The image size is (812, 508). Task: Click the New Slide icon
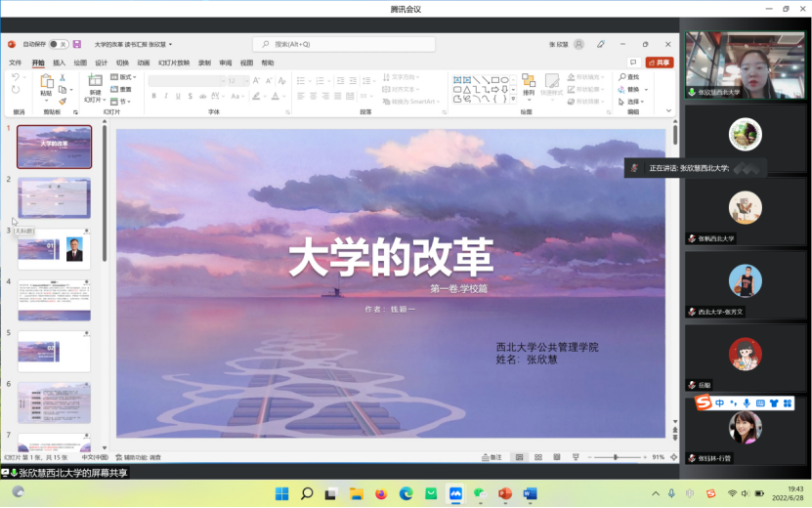[x=95, y=86]
